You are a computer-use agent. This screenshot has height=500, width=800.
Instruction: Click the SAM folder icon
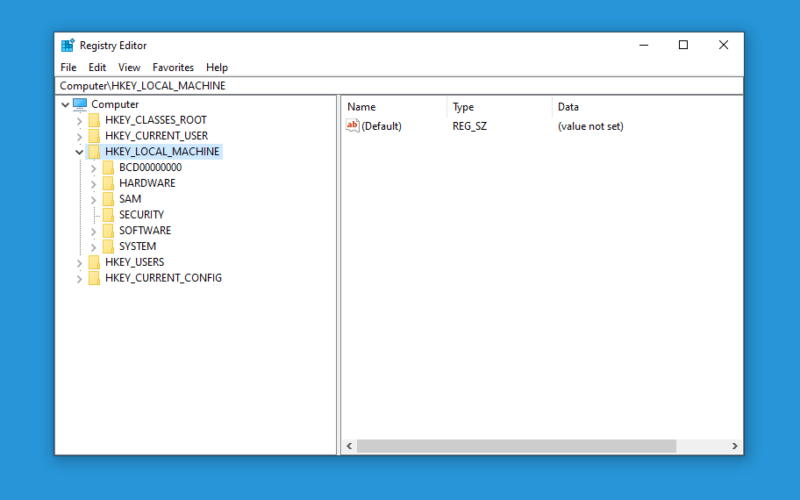(108, 199)
